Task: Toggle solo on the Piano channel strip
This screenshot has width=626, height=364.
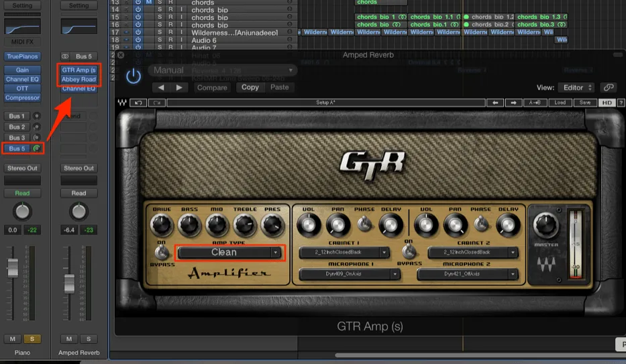Action: (x=32, y=339)
